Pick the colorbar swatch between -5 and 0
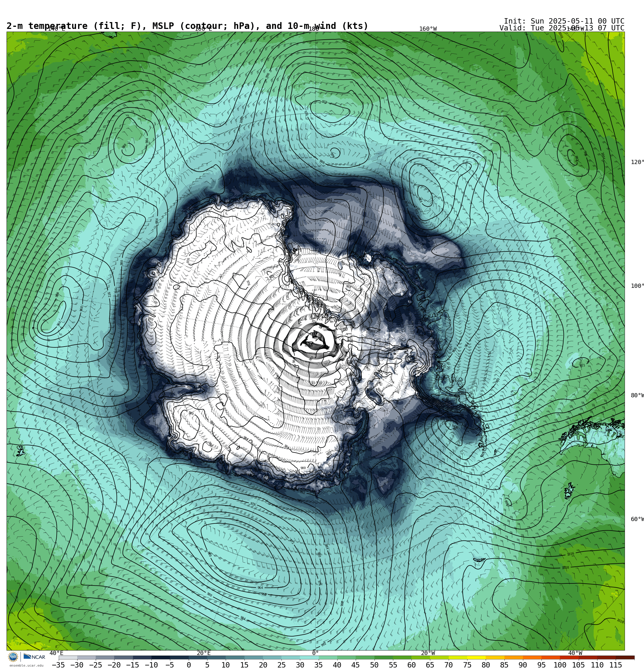 pyautogui.click(x=179, y=657)
